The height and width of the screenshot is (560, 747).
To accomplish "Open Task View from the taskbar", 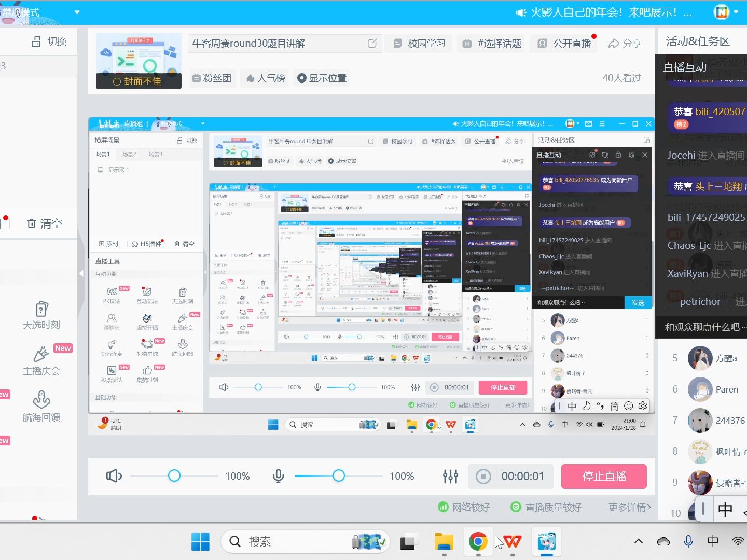I will [408, 542].
